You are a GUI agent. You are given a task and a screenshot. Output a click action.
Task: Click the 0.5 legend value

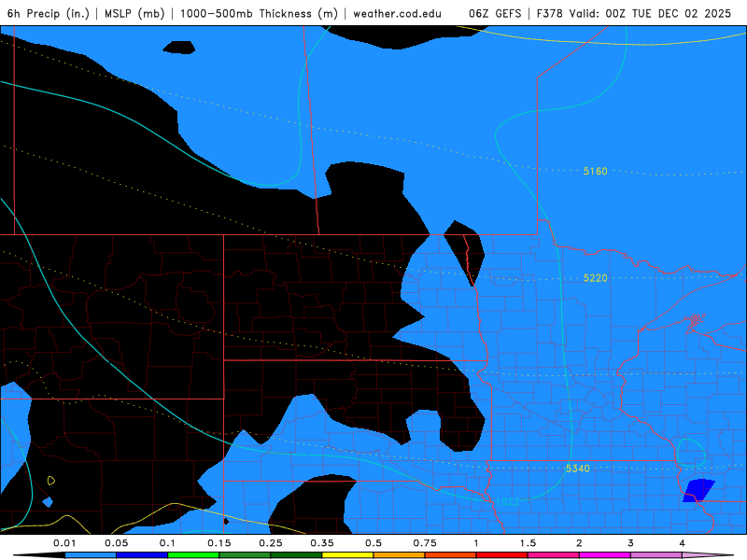373,543
